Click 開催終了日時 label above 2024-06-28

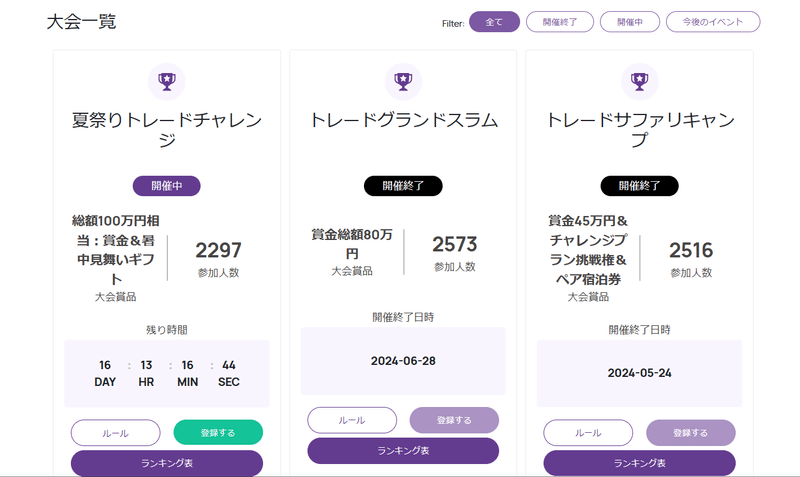[403, 317]
